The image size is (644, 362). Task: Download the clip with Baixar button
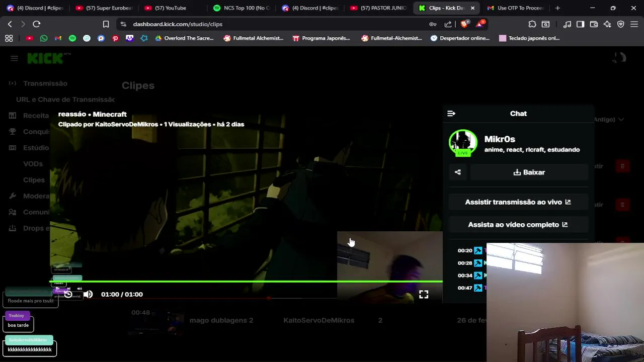pyautogui.click(x=529, y=172)
